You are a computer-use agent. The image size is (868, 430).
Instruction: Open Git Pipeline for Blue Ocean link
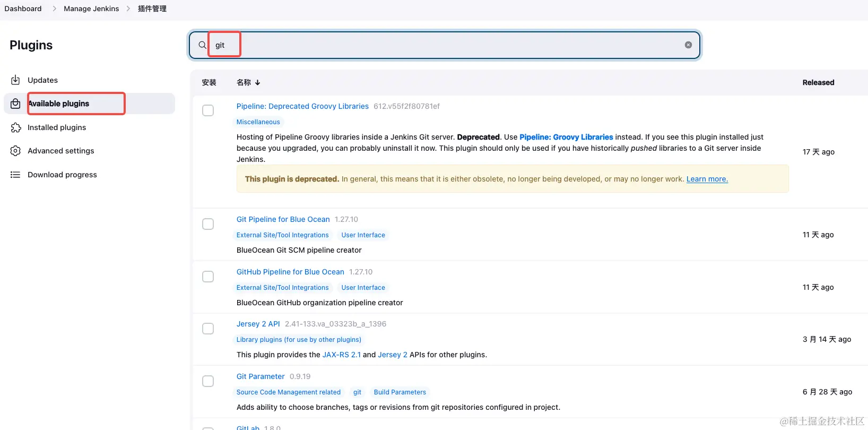(283, 219)
